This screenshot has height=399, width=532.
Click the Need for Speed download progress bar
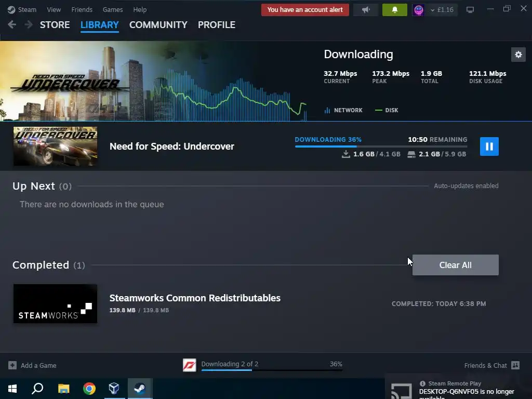pyautogui.click(x=381, y=146)
